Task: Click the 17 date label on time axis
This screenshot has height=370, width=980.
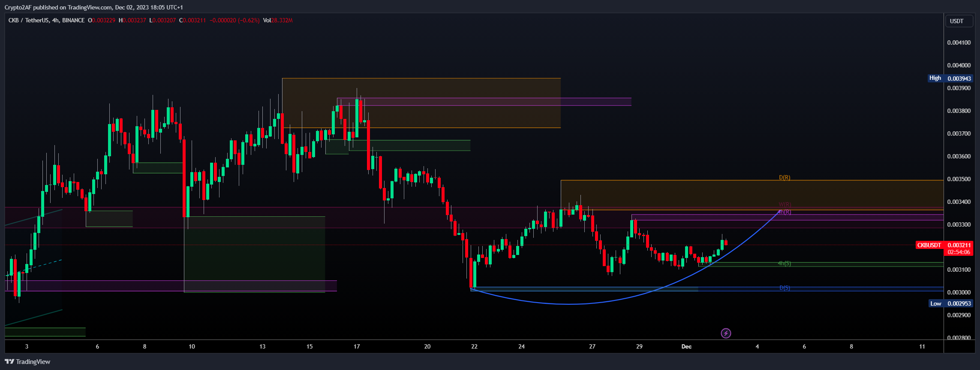Action: (x=357, y=346)
